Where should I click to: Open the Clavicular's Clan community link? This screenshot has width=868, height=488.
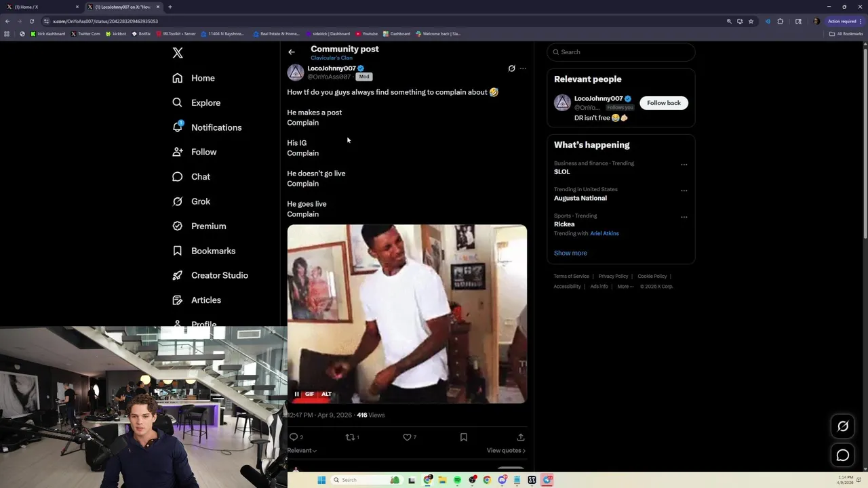coord(332,58)
